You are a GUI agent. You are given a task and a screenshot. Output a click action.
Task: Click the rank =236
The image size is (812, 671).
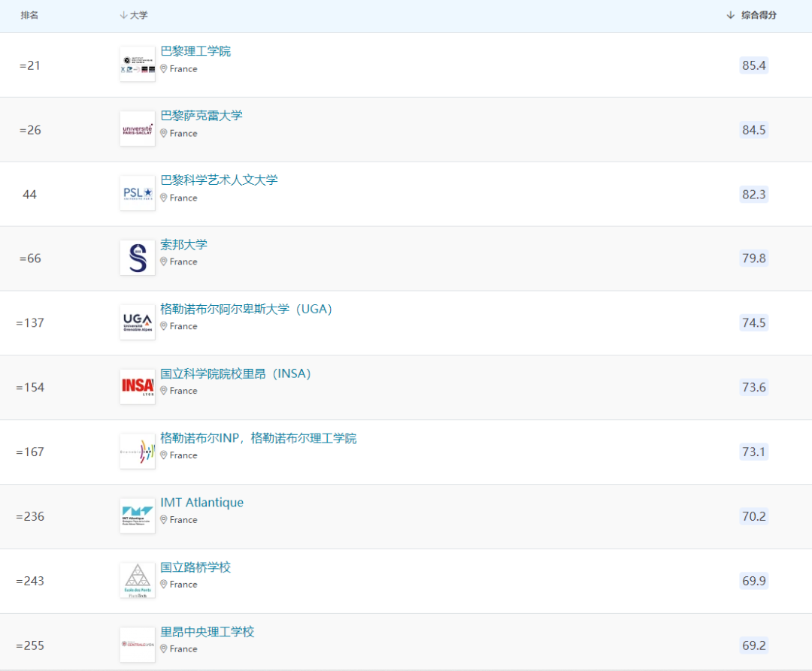click(30, 516)
